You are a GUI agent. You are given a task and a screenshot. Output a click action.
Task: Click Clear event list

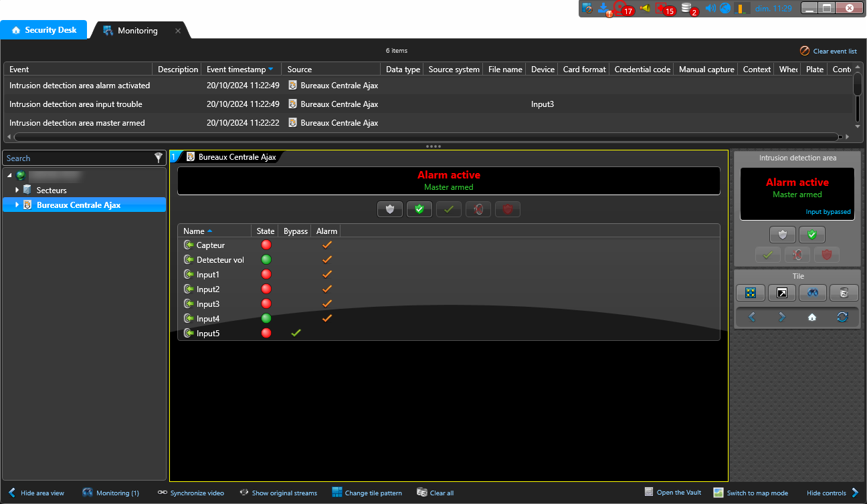[x=828, y=51]
